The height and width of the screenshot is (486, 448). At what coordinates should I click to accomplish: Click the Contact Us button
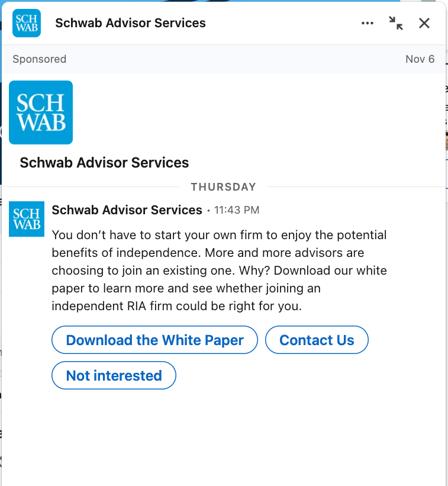317,340
